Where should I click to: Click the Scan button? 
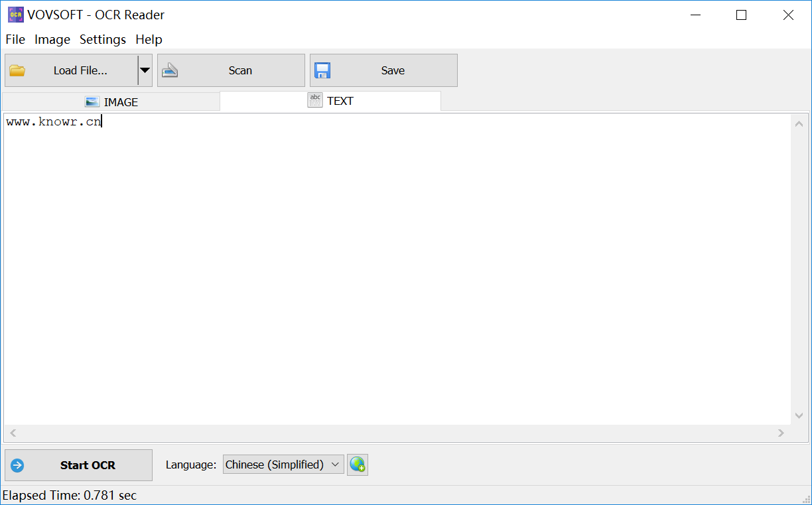coord(231,70)
